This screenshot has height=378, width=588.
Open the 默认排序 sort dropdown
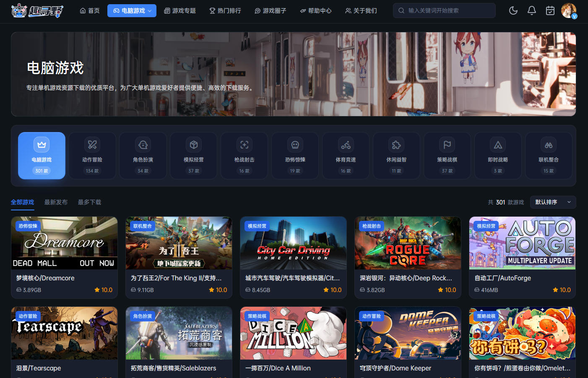pyautogui.click(x=553, y=202)
